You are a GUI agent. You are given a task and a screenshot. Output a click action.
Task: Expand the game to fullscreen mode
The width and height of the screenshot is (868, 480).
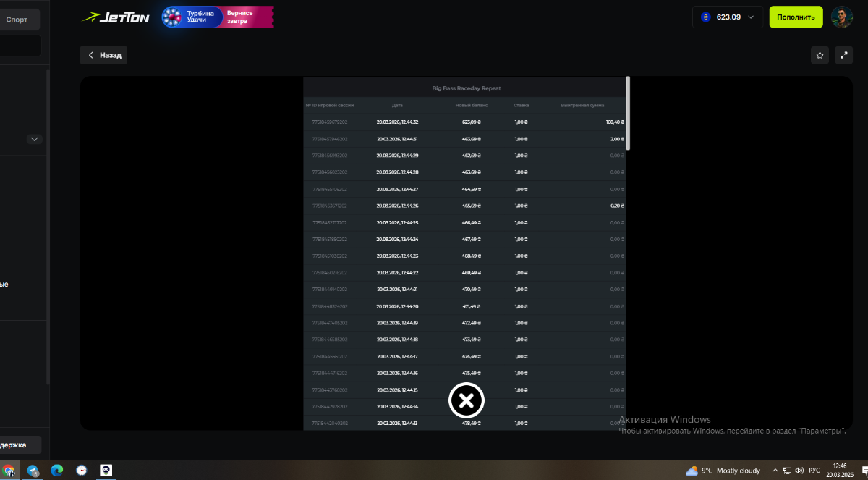[x=843, y=55]
